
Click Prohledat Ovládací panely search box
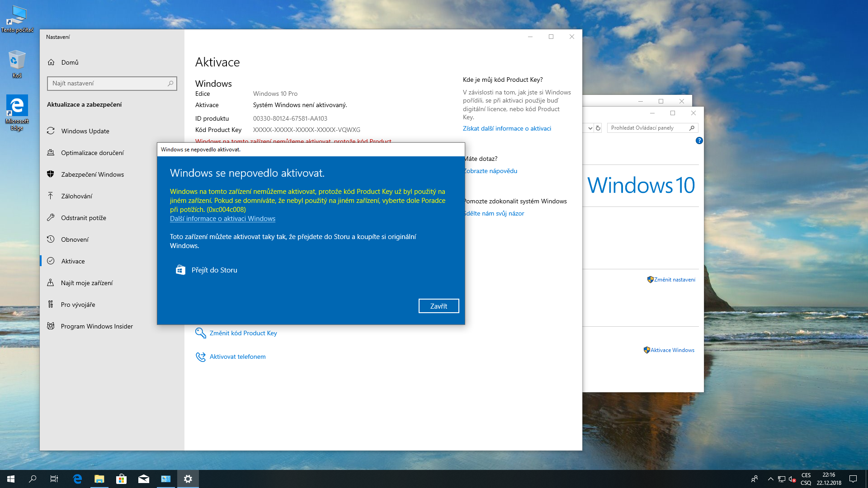[647, 128]
